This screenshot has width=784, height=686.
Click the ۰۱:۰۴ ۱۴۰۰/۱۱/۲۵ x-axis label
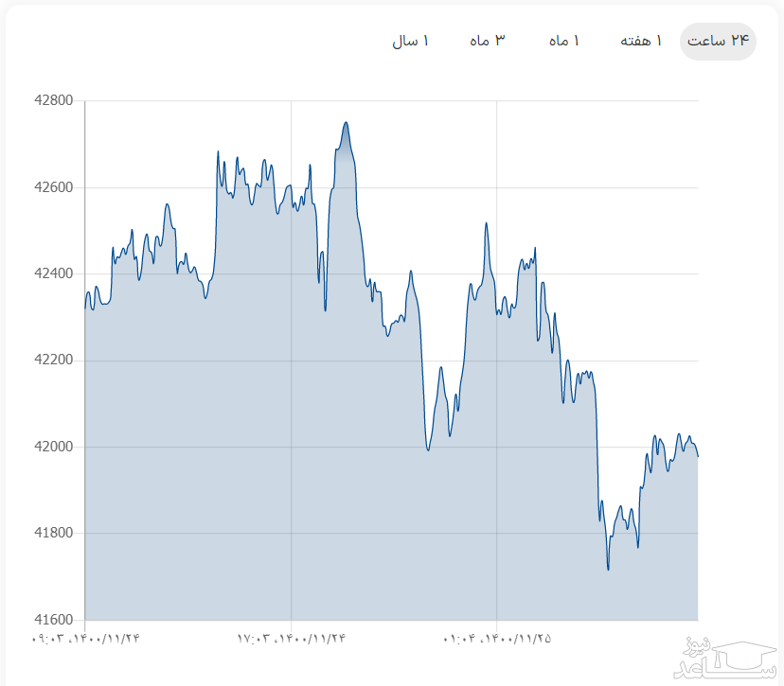(x=496, y=639)
